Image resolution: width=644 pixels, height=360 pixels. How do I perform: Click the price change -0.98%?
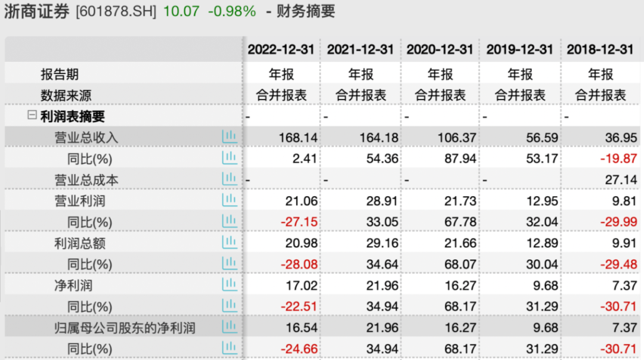pos(232,11)
